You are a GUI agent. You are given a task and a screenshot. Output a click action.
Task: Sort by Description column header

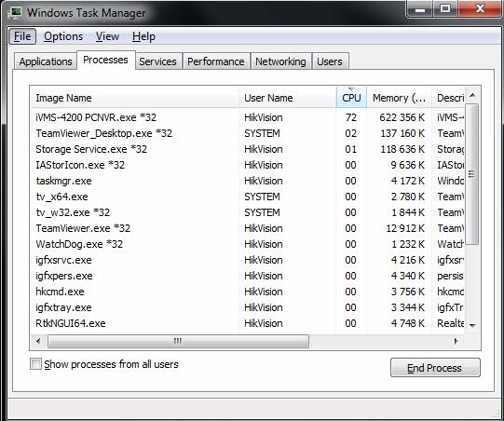(448, 98)
